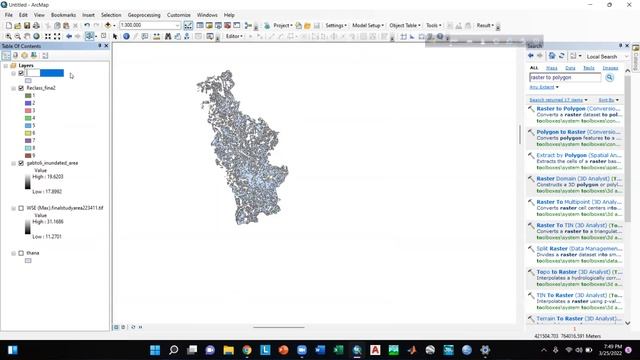Click color swatch for class 1
640x360 pixels.
[28, 96]
